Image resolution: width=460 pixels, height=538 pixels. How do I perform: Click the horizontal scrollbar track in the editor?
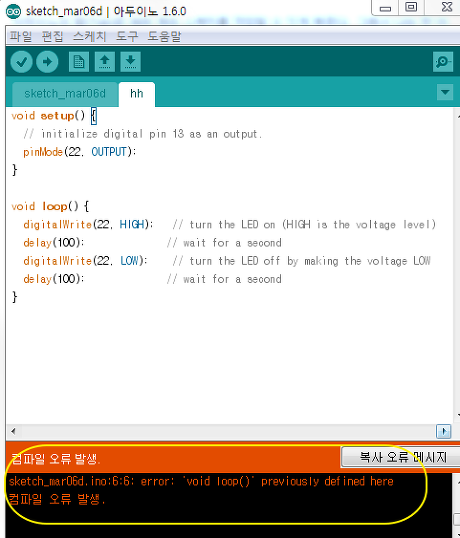tap(226, 431)
